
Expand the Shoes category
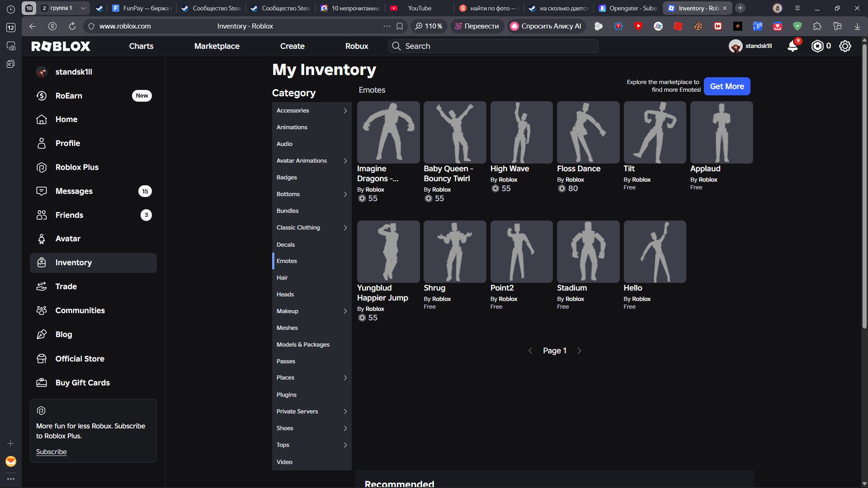click(x=345, y=428)
